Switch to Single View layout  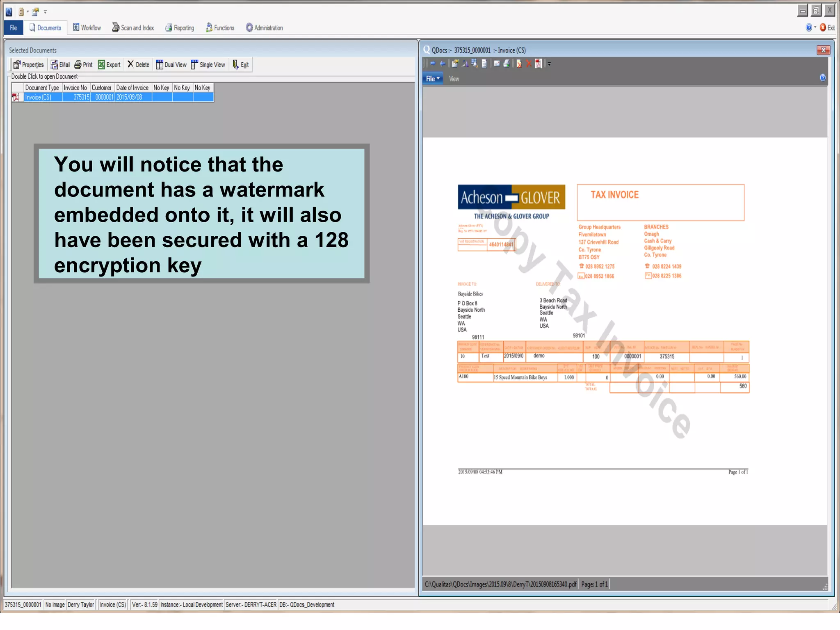tap(208, 65)
